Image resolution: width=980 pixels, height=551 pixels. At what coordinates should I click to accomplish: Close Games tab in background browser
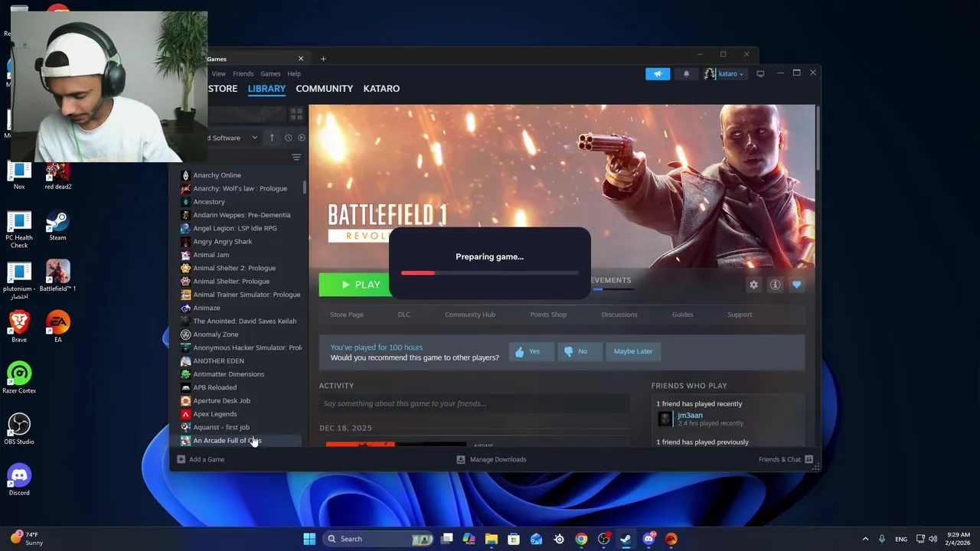point(301,59)
